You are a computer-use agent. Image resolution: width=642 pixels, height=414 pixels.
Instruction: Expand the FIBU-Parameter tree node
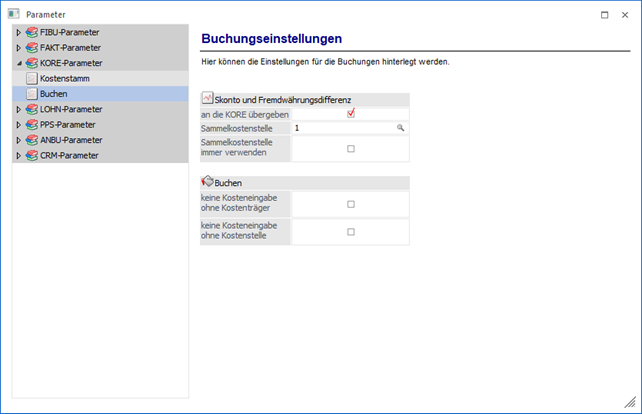pos(18,33)
